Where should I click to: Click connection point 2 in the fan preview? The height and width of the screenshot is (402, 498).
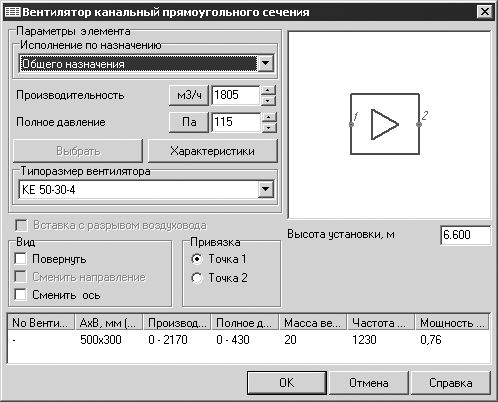click(419, 124)
